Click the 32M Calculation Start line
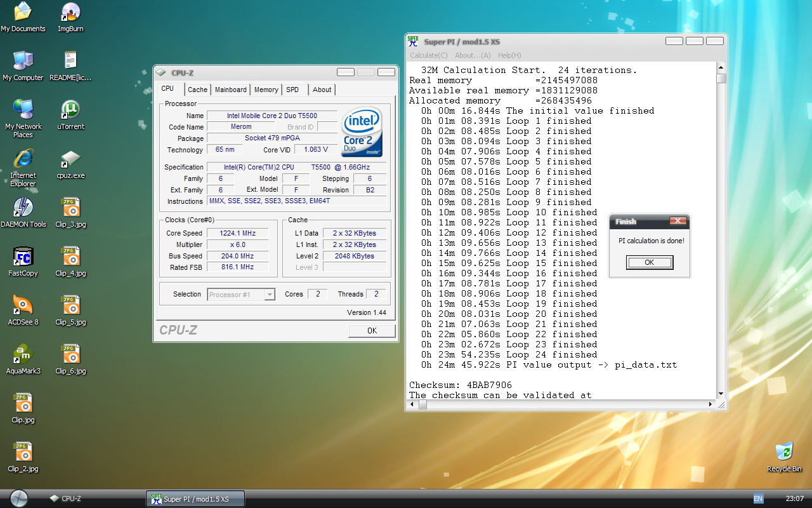 click(x=529, y=70)
